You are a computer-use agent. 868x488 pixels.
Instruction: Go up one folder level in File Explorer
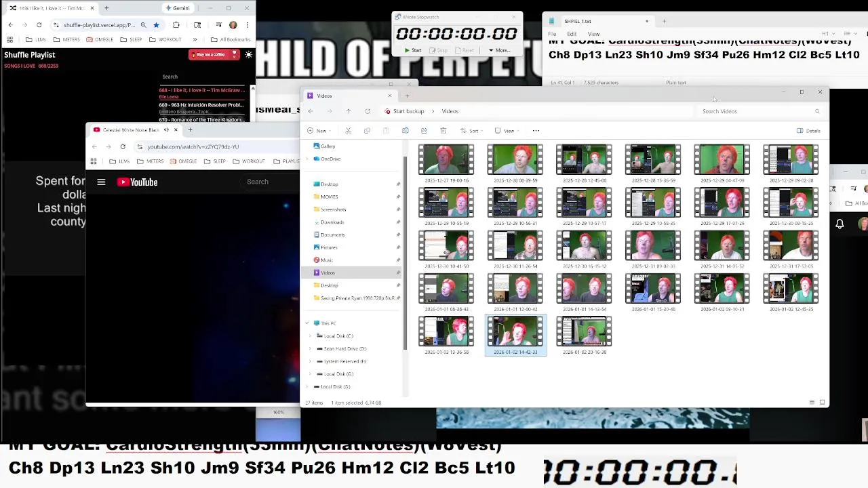point(349,111)
